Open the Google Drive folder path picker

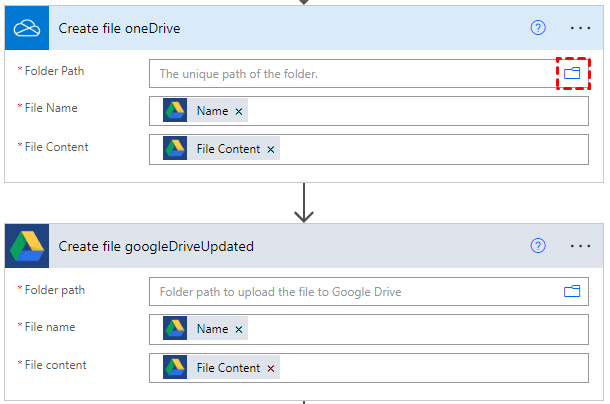572,292
